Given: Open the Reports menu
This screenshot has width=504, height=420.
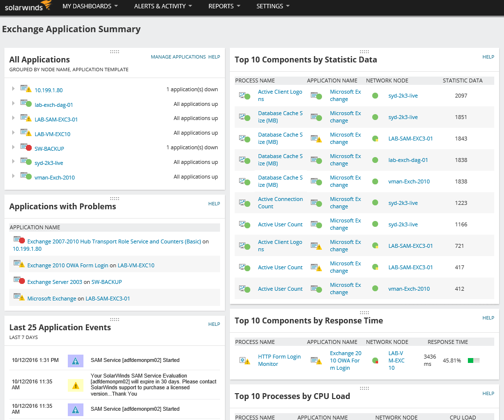Looking at the screenshot, I should coord(224,6).
